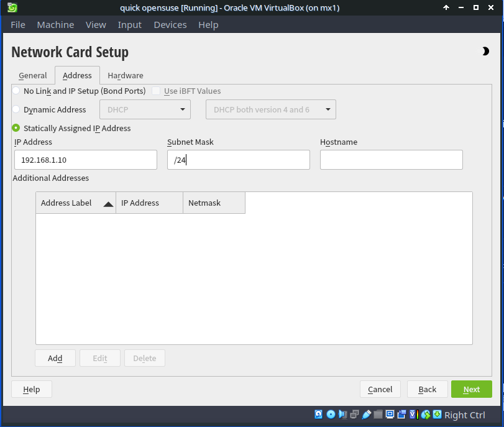Click the Right Ctrl host key label
504x427 pixels.
[464, 415]
